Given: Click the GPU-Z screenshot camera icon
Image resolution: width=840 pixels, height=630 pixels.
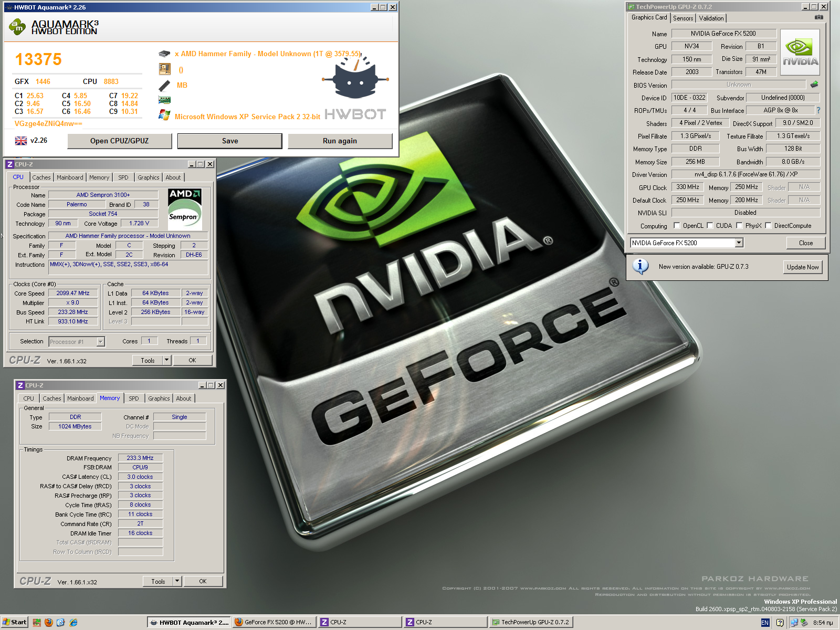Looking at the screenshot, I should (818, 17).
